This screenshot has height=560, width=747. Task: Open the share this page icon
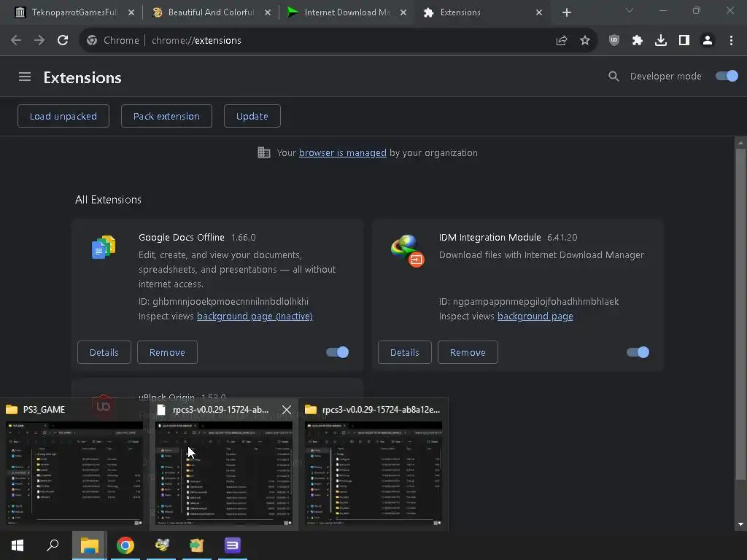pos(562,41)
